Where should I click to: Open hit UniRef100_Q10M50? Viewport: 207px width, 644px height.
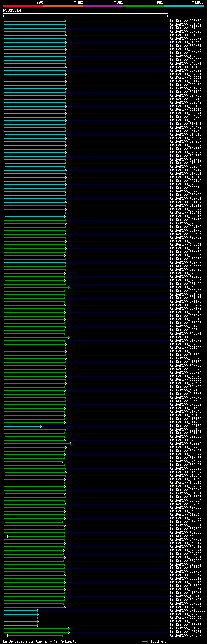(x=186, y=42)
